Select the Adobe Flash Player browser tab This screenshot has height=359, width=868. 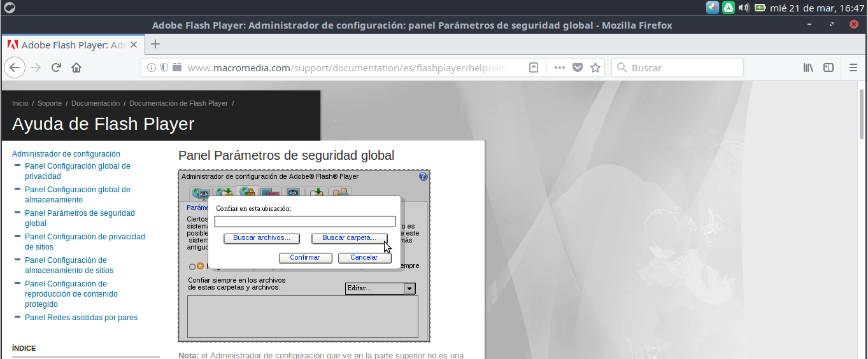pos(71,45)
